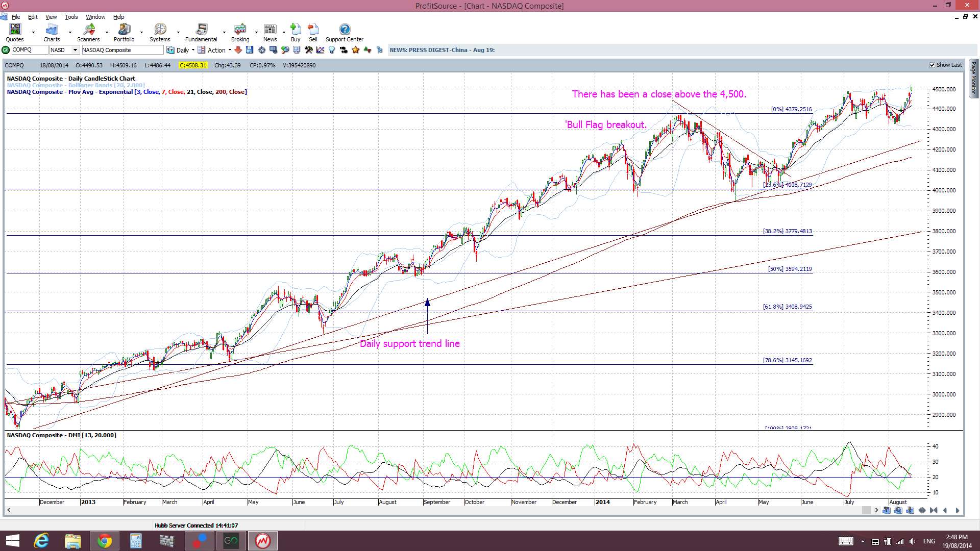Click the [61.8%] 3408.9425 Fibonacci label
Image resolution: width=980 pixels, height=551 pixels.
coord(787,307)
